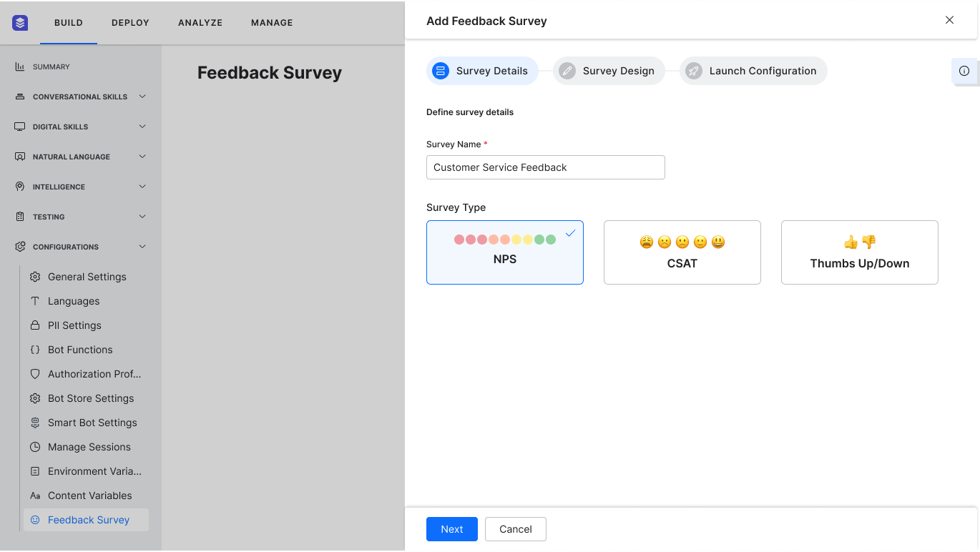Viewport: 980px width, 552px height.
Task: Click the PII Settings lock icon
Action: coord(35,325)
